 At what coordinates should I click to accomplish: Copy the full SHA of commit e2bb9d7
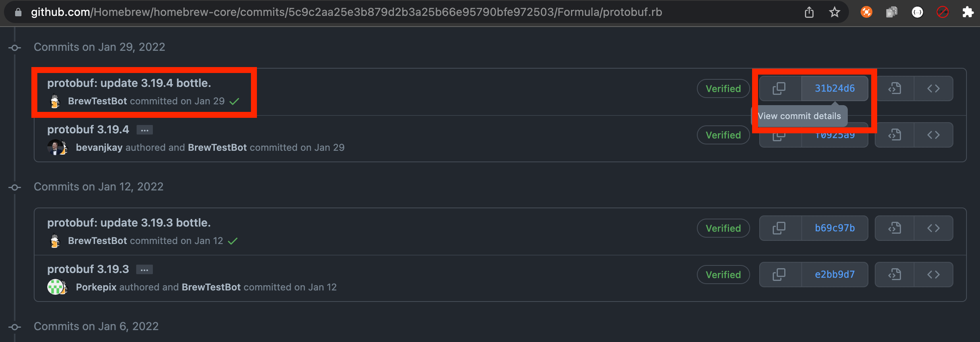(x=778, y=274)
